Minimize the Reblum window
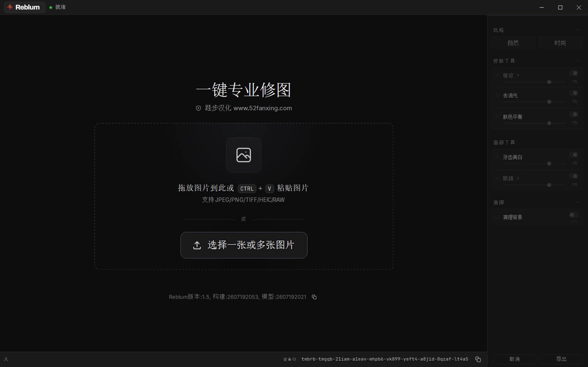The image size is (588, 367). (x=542, y=7)
